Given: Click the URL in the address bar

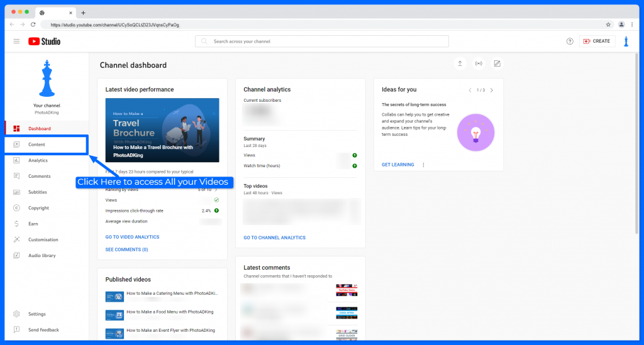Looking at the screenshot, I should [114, 25].
